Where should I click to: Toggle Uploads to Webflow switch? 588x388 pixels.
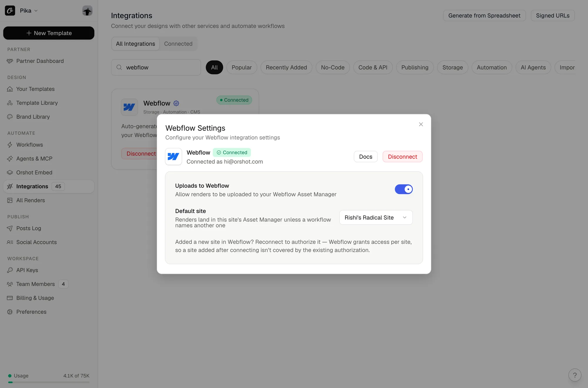coord(404,189)
